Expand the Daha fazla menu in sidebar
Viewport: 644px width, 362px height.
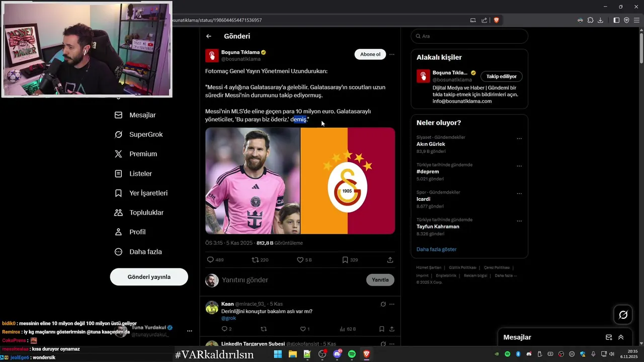138,252
